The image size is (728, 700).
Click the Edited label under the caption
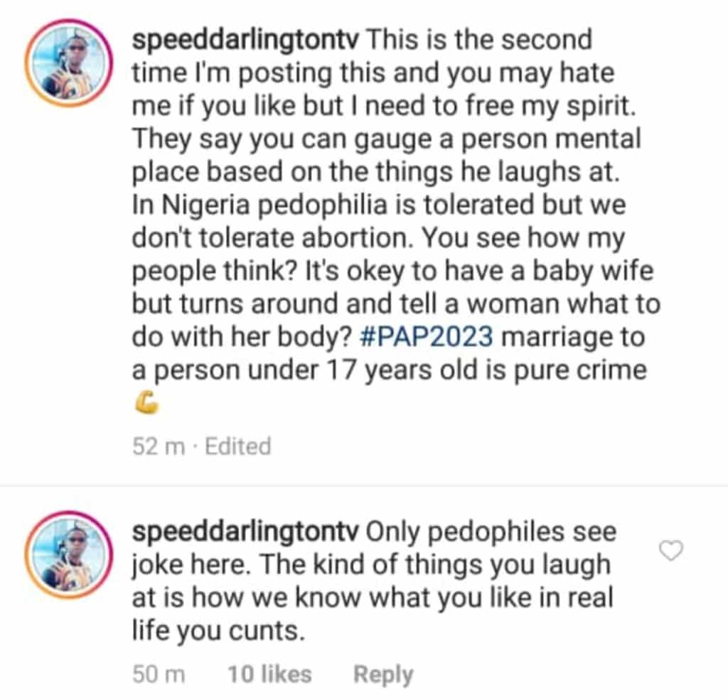[x=237, y=446]
